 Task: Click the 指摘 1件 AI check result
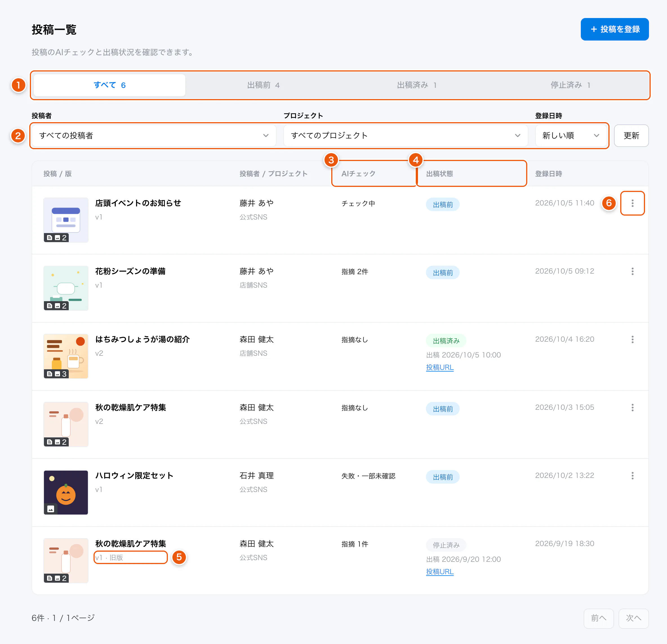[355, 544]
